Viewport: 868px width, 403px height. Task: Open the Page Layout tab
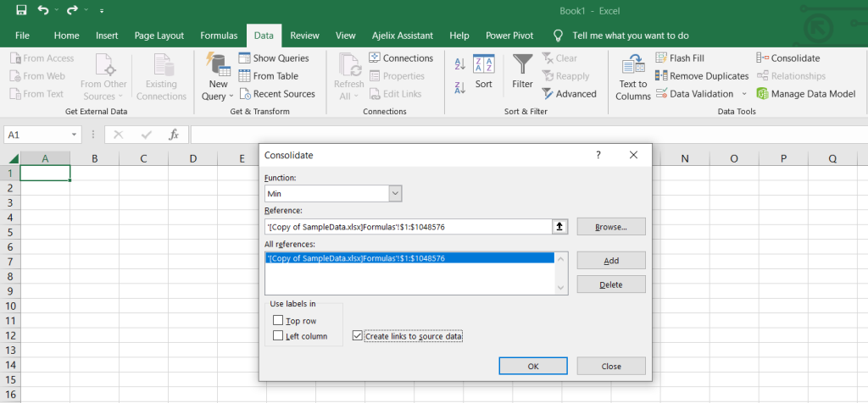(x=159, y=36)
